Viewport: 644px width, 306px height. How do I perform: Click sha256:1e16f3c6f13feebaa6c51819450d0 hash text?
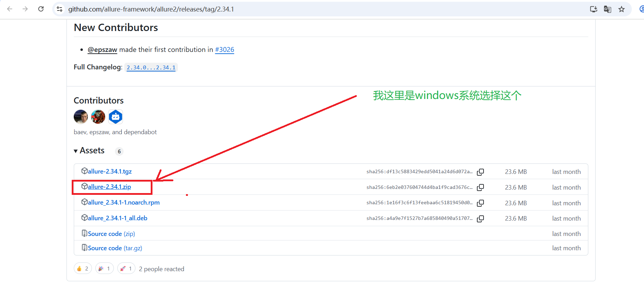tap(419, 203)
